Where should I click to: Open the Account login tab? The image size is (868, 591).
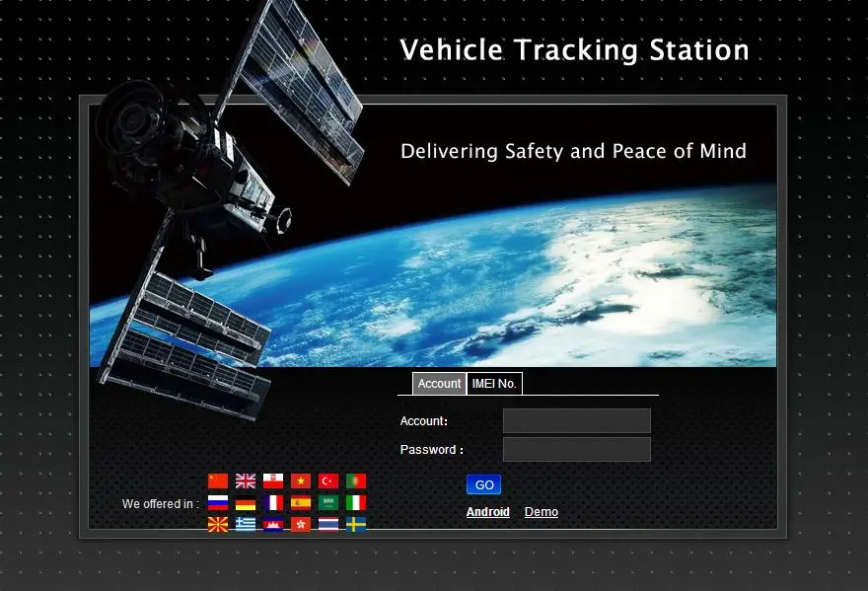(x=440, y=383)
